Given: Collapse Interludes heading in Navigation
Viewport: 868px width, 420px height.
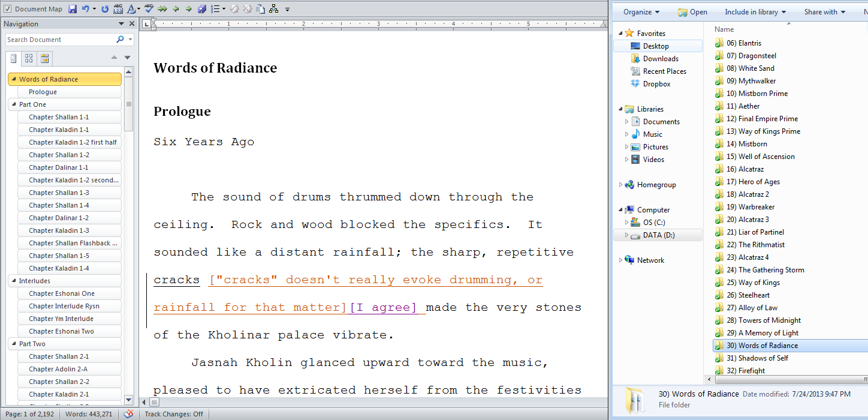Looking at the screenshot, I should pyautogui.click(x=14, y=281).
